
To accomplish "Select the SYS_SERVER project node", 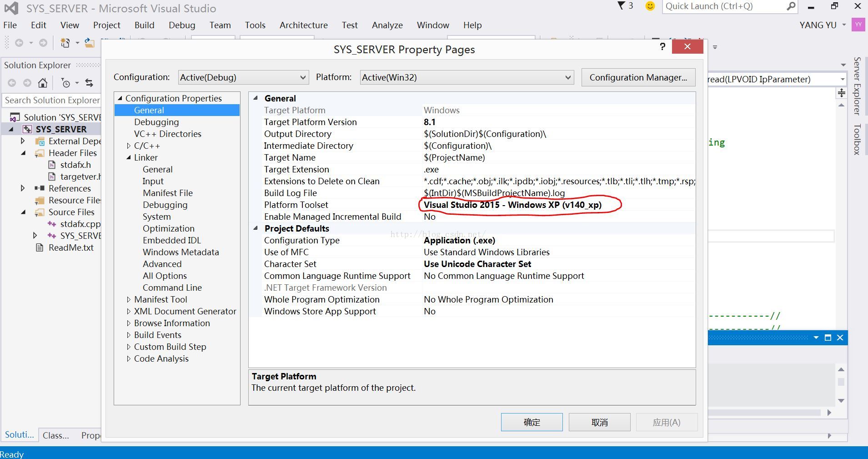I will (61, 129).
